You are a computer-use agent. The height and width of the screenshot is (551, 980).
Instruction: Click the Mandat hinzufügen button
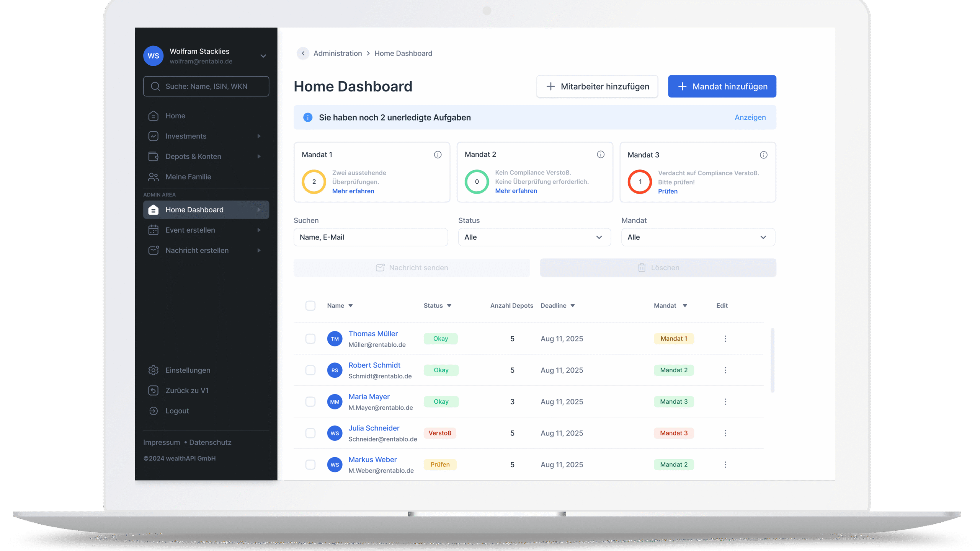click(x=722, y=86)
